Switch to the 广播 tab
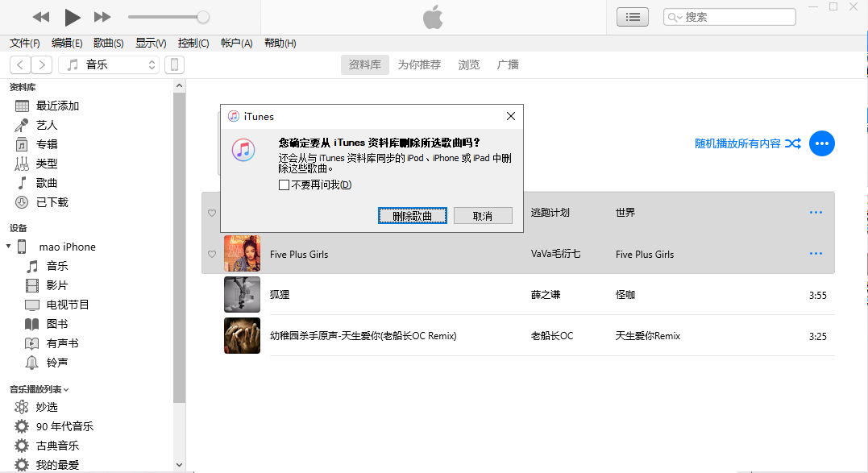868x473 pixels. [508, 64]
